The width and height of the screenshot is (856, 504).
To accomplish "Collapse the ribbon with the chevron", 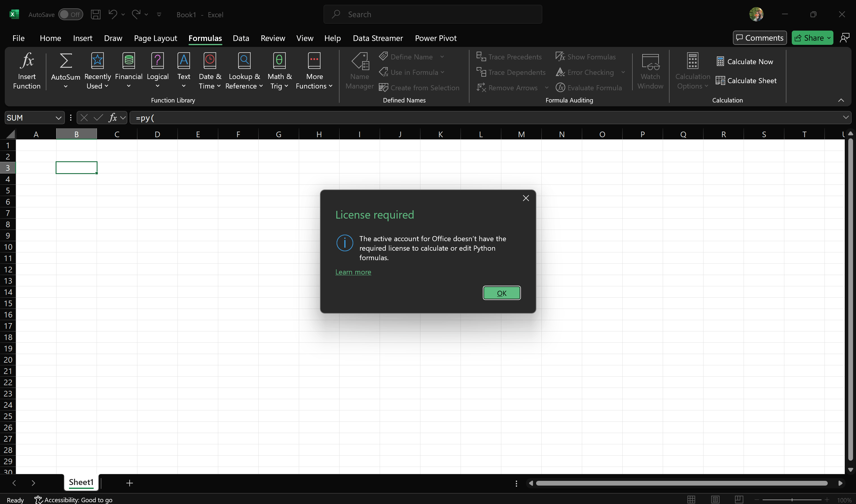I will [x=841, y=100].
